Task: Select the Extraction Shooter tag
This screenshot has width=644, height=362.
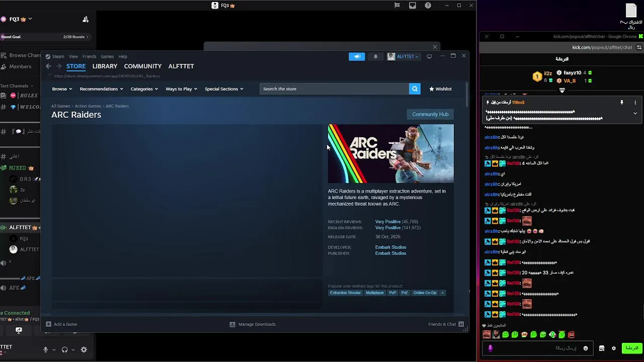Action: point(345,293)
